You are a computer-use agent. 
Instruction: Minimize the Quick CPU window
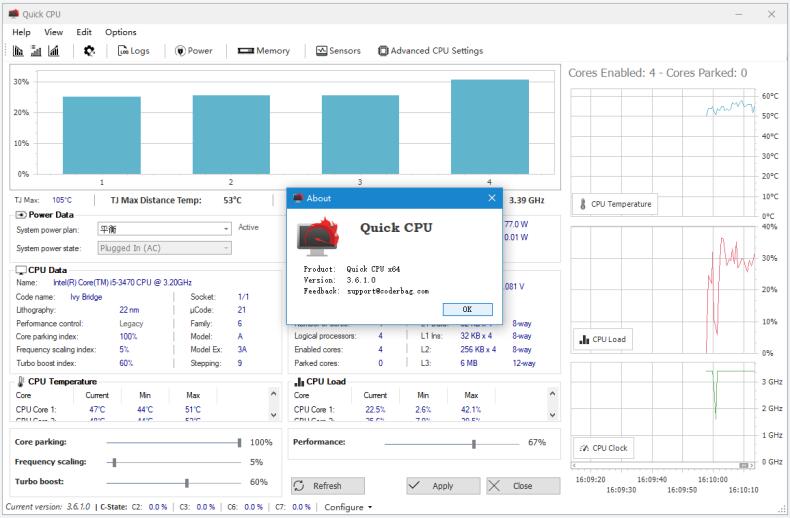[x=739, y=14]
